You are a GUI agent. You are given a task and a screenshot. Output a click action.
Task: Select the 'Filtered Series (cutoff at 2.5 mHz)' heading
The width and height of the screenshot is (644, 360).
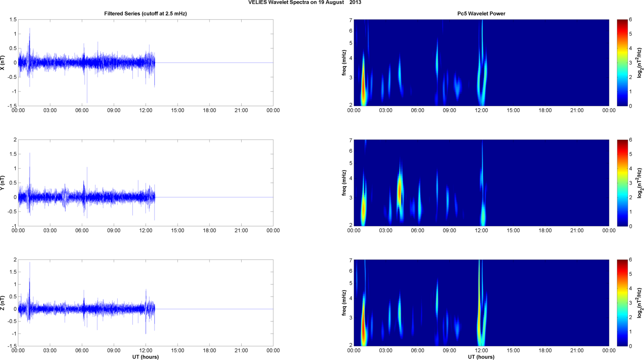(x=146, y=14)
